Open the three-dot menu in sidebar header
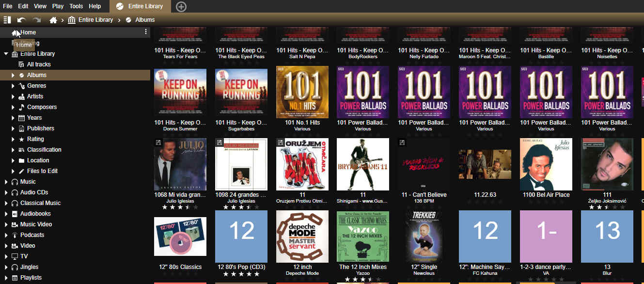Screen dimensions: 644x284 (145, 32)
